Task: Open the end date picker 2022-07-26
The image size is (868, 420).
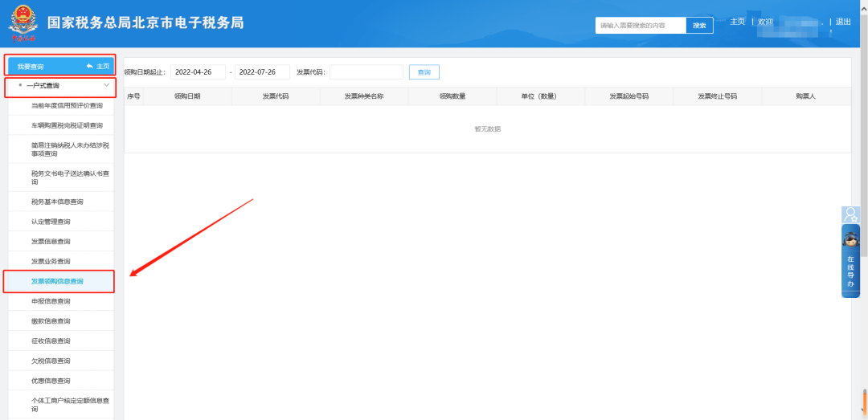Action: 261,72
